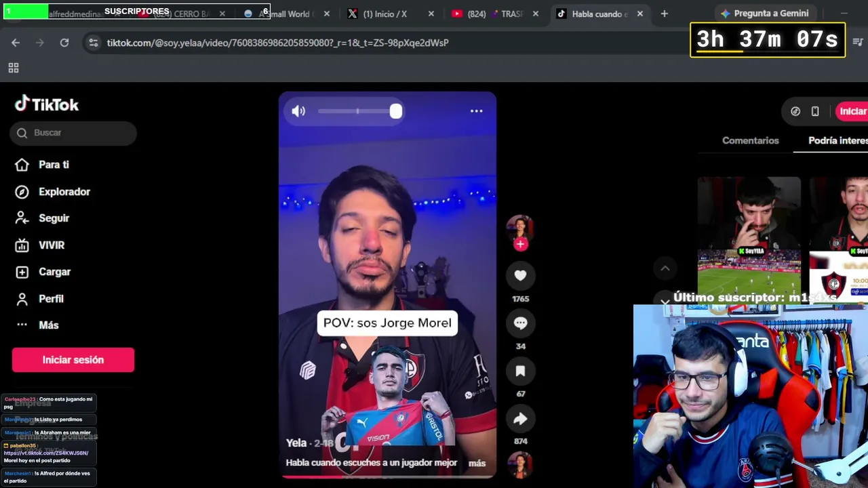This screenshot has height=488, width=868.
Task: Click the TikTok logo
Action: coord(47,104)
